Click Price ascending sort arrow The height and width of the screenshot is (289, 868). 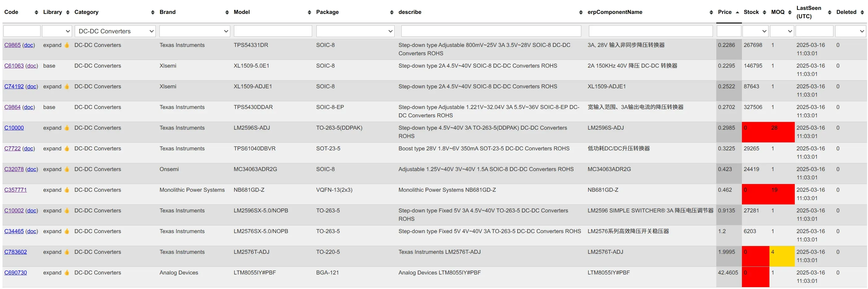pyautogui.click(x=737, y=12)
